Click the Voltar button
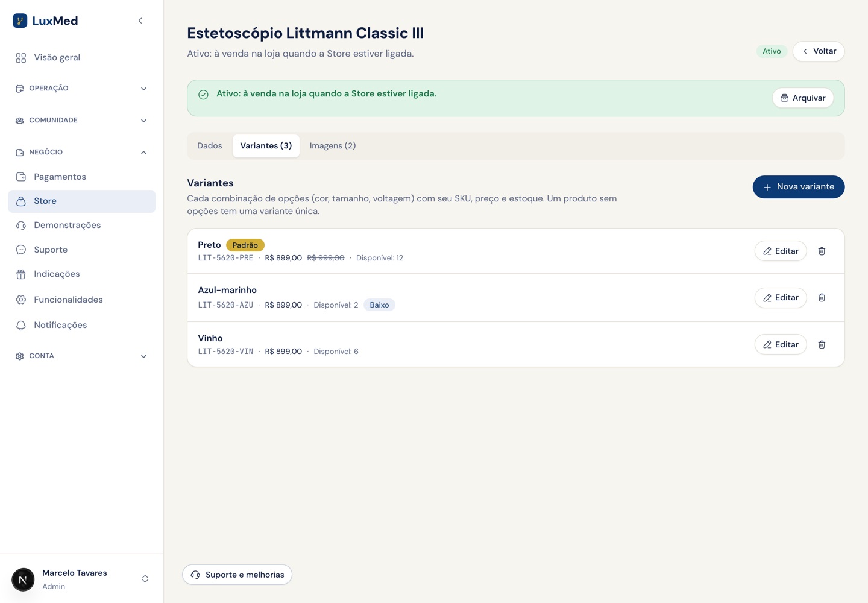868x603 pixels. click(x=819, y=51)
